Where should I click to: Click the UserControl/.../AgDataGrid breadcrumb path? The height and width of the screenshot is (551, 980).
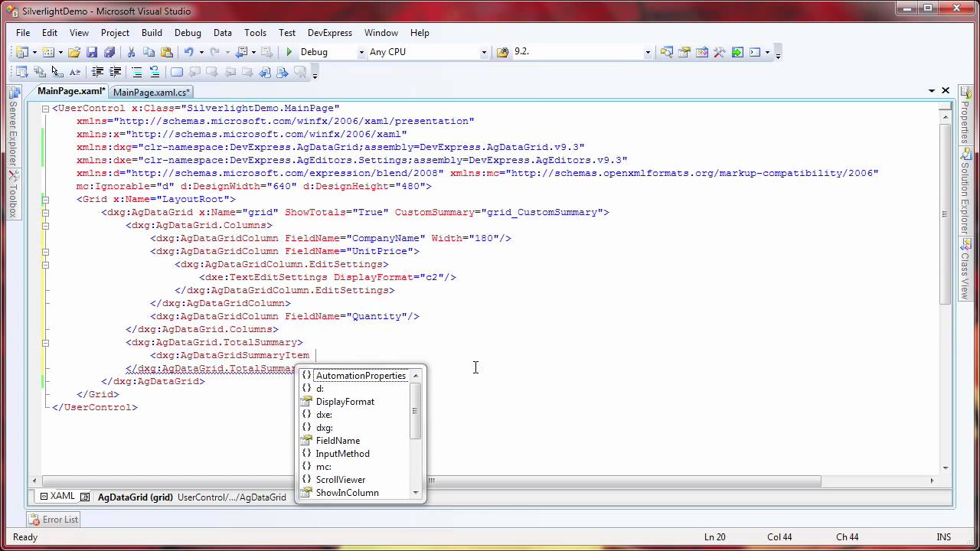231,497
